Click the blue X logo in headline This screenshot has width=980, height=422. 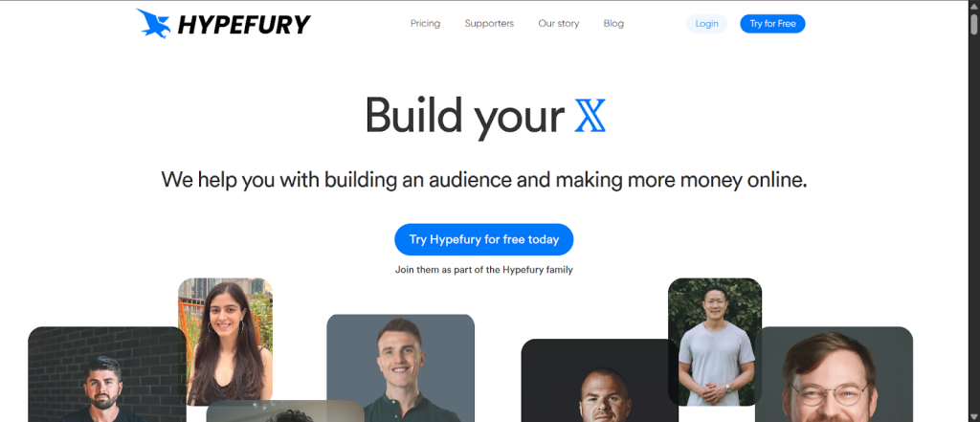[x=590, y=116]
